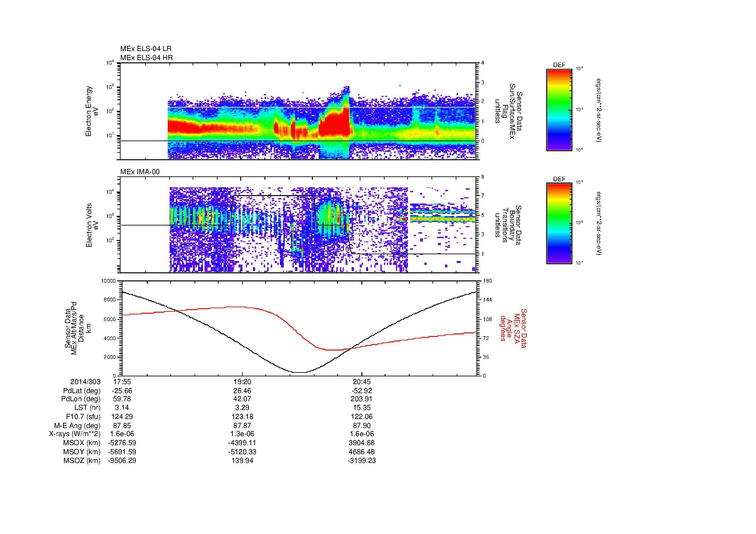Click the 'X-rays (W/m**2)' row label
756x534 pixels.
click(75, 434)
